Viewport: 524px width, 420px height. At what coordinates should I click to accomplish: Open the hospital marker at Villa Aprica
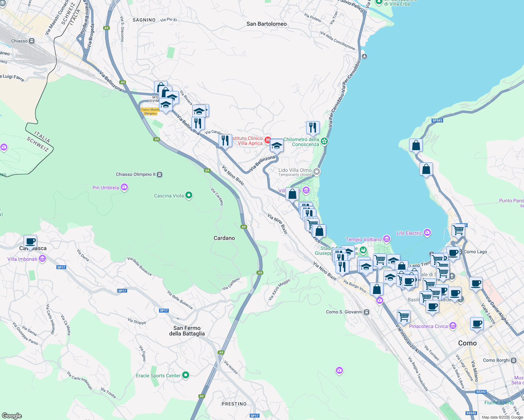click(268, 140)
